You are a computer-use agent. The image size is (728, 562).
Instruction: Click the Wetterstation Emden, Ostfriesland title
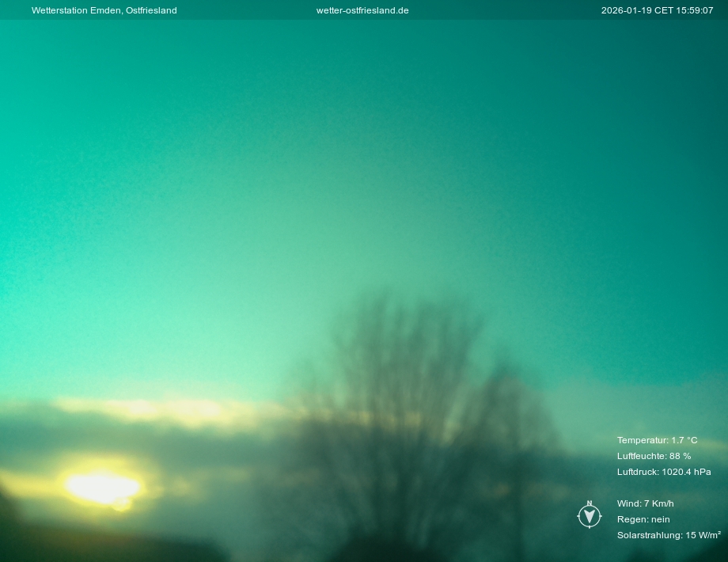point(104,10)
